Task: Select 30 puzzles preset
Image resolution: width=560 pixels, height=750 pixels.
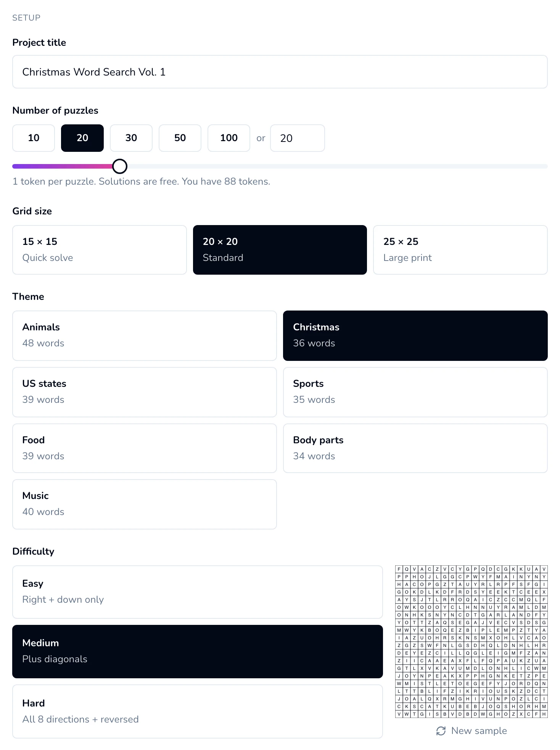Action: point(131,138)
